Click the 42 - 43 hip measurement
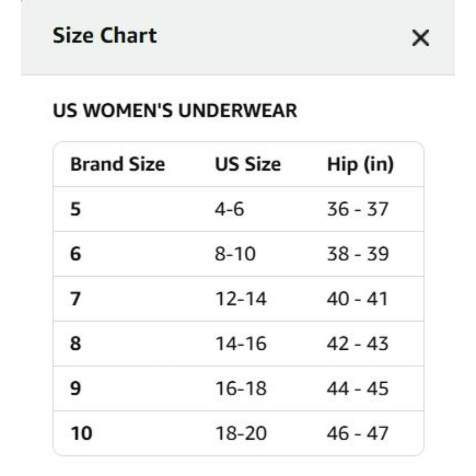 pos(357,344)
